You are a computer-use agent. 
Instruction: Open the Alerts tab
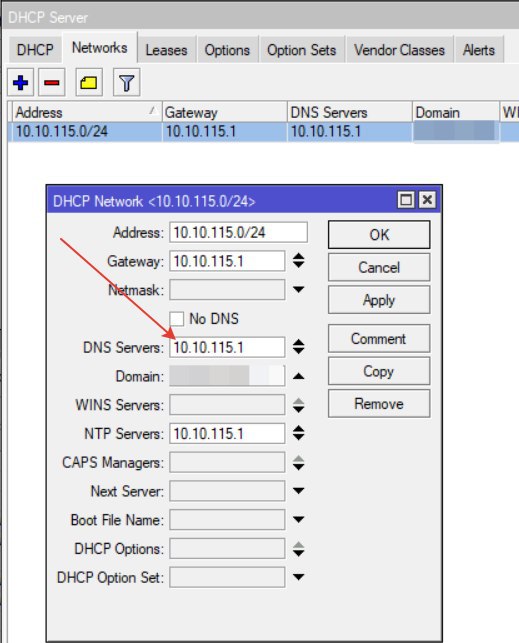478,50
